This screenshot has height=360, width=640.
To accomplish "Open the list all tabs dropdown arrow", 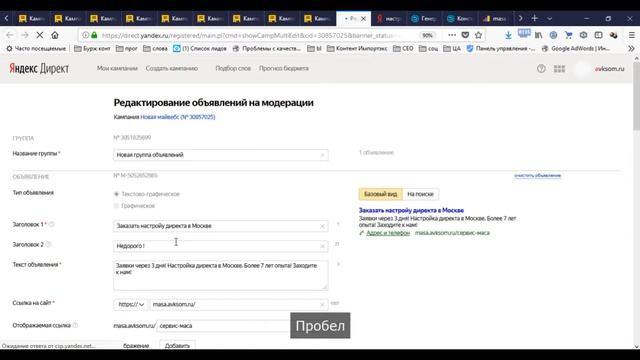I will point(549,18).
